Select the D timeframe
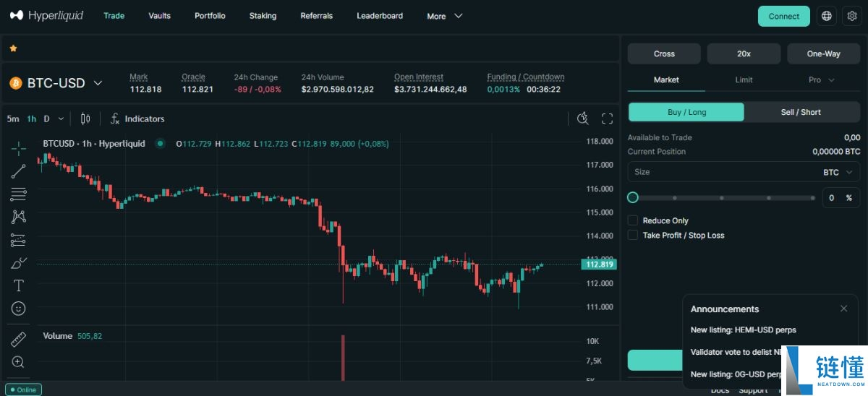868x396 pixels. [x=47, y=119]
